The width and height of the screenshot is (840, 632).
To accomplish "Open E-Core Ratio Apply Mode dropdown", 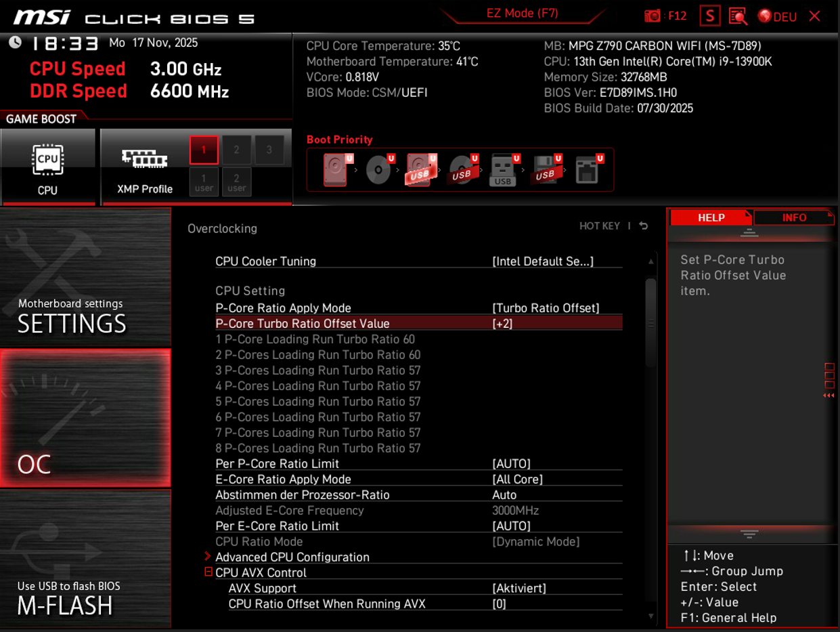I will (x=419, y=479).
